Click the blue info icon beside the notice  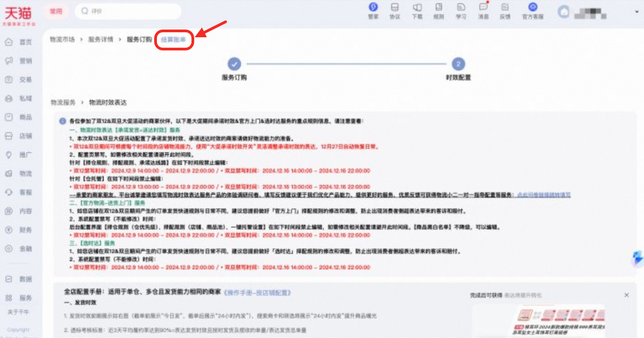pyautogui.click(x=62, y=121)
